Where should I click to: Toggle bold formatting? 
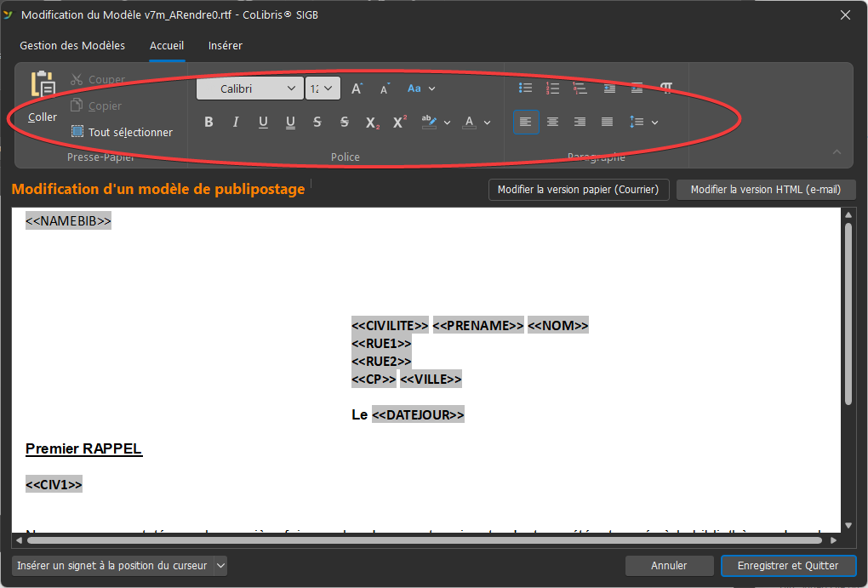(208, 123)
